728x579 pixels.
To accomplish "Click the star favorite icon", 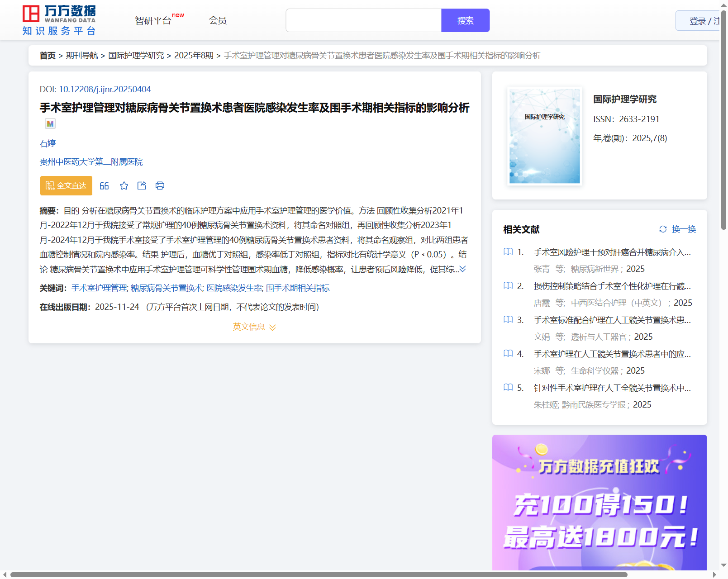I will 124,186.
